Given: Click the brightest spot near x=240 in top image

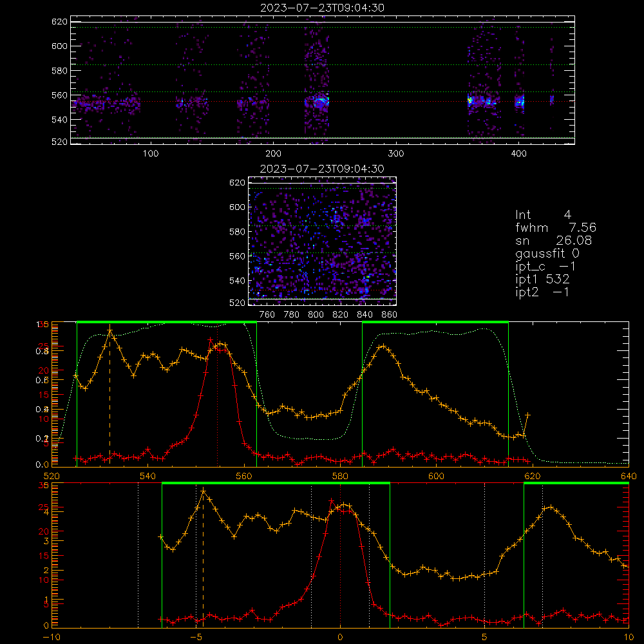Looking at the screenshot, I should click(321, 99).
